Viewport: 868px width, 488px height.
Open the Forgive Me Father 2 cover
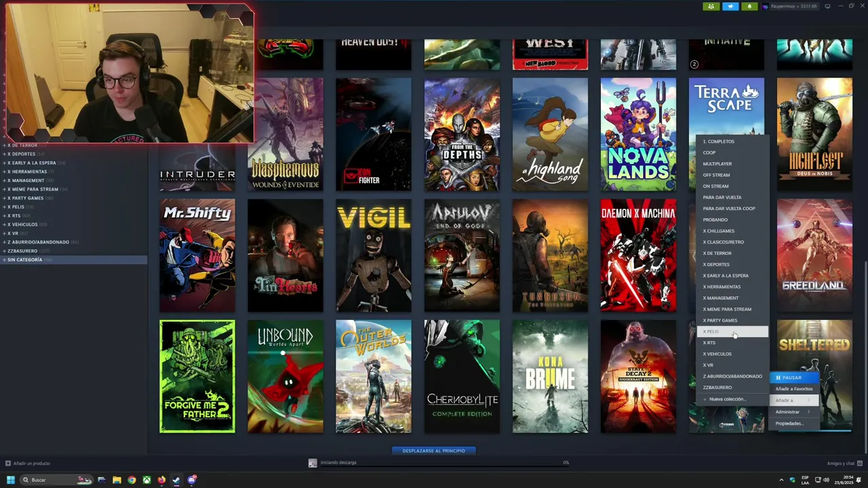click(x=197, y=377)
